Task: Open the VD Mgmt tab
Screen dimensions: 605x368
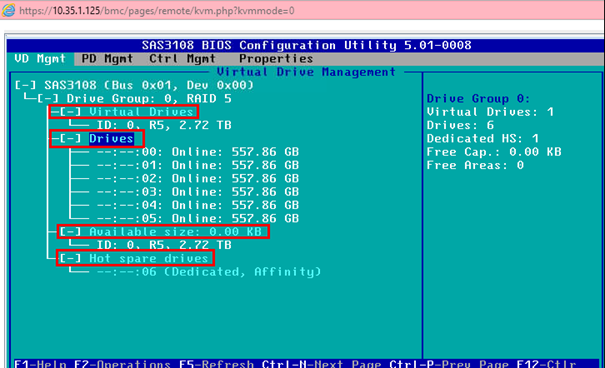Action: coord(40,59)
